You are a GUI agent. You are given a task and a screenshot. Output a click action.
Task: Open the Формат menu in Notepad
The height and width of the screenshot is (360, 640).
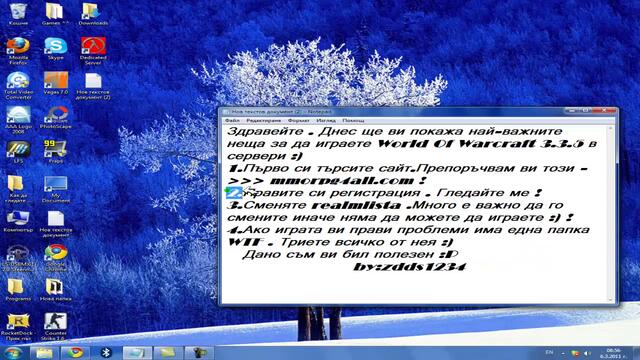pyautogui.click(x=299, y=120)
